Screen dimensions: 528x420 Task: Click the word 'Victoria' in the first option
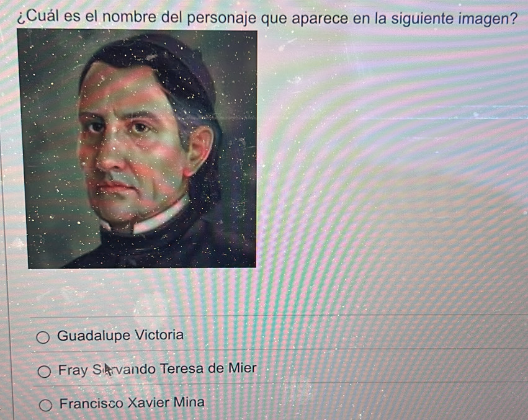(x=159, y=335)
